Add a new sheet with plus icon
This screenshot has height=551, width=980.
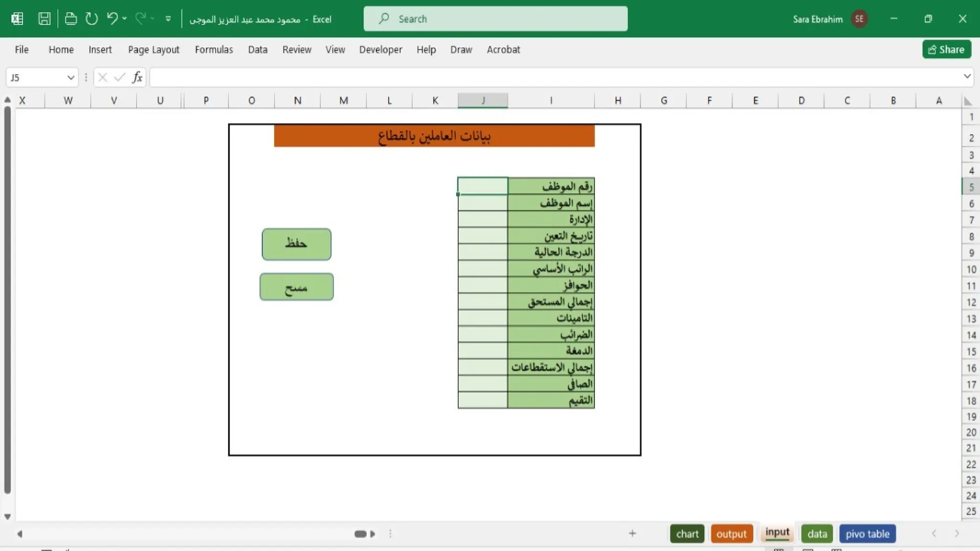tap(632, 533)
